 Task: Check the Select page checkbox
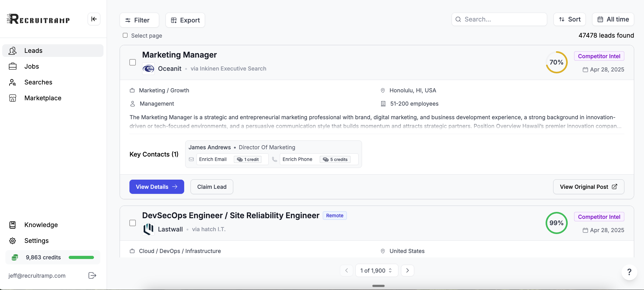click(125, 35)
